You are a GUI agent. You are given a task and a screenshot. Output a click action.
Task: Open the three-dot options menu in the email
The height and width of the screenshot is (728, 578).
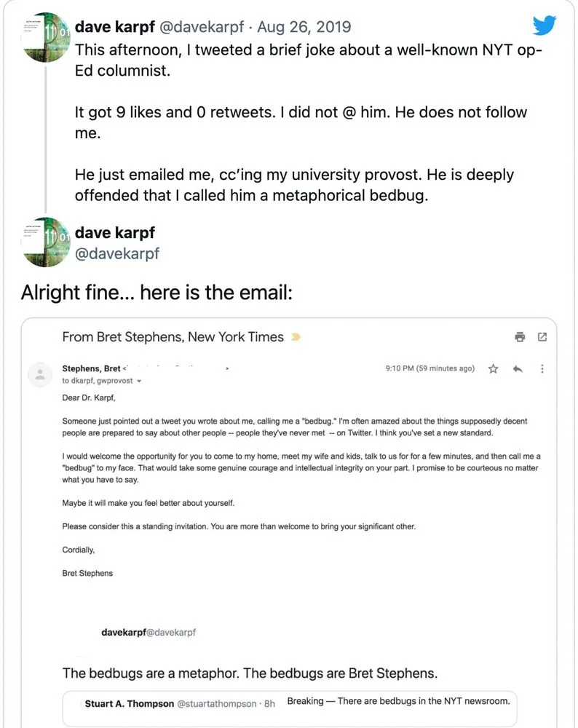pos(542,368)
